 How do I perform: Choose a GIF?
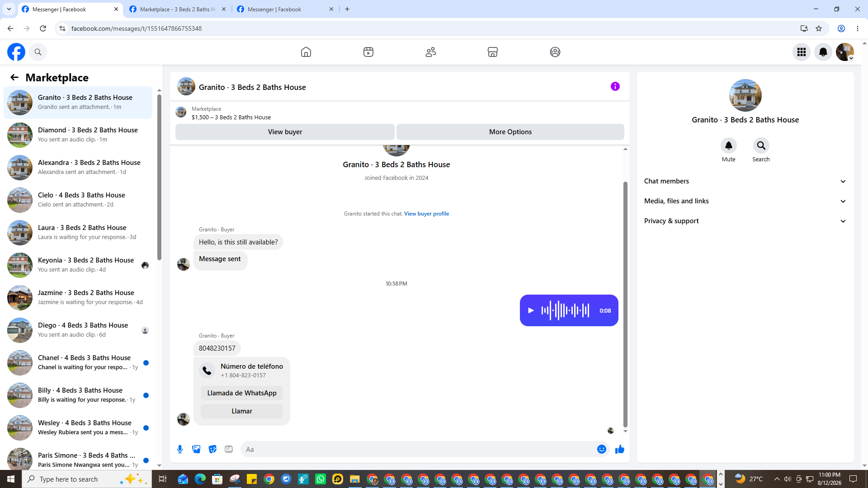pos(229,449)
